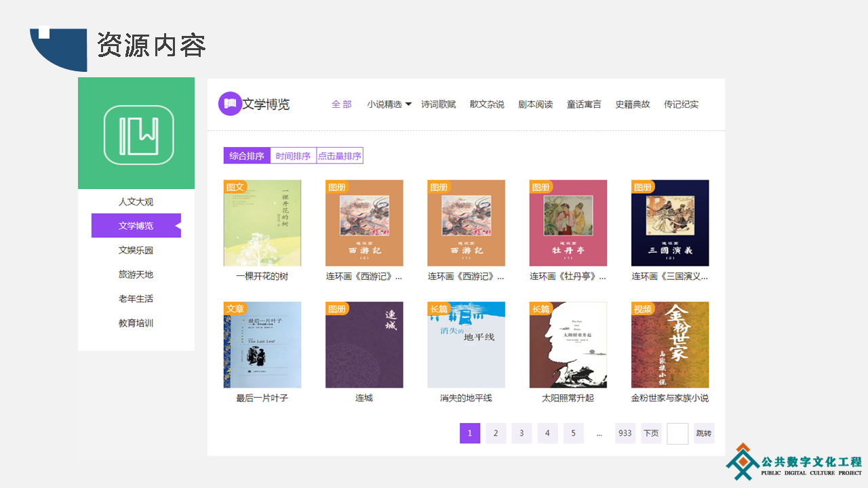
Task: Open 老年生活 in the sidebar
Action: [x=136, y=299]
